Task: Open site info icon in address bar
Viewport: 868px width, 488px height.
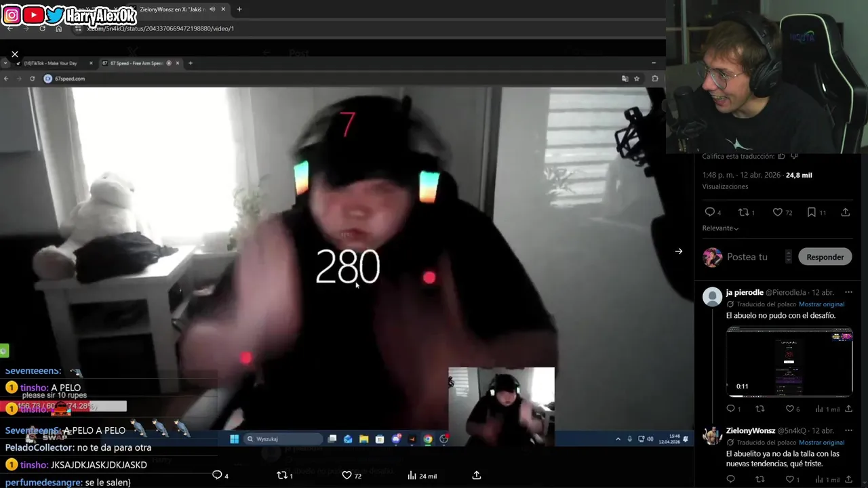Action: (78, 28)
